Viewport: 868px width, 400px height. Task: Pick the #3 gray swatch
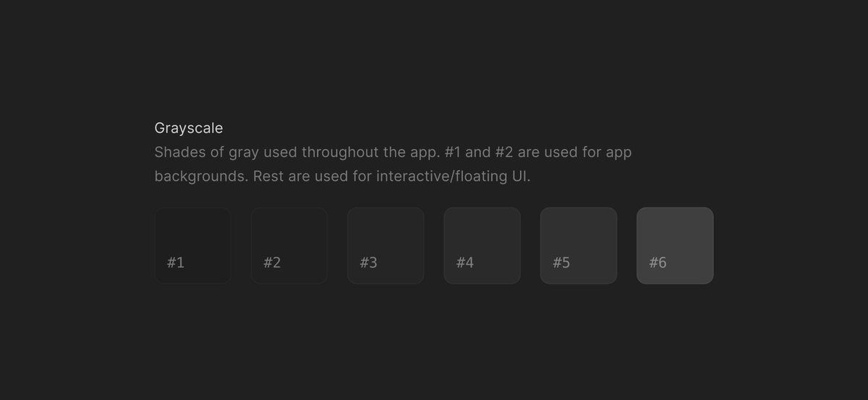click(386, 246)
